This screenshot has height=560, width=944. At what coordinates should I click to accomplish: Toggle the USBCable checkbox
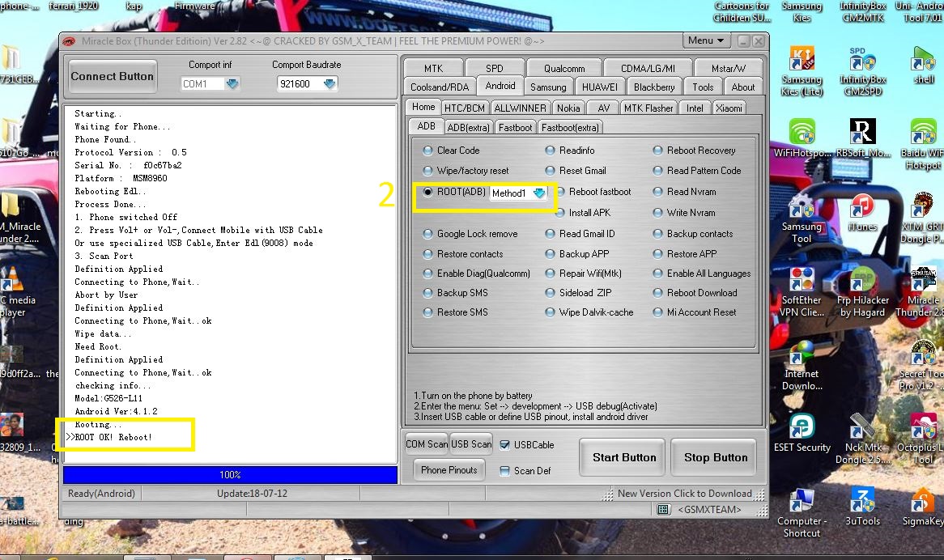coord(504,445)
